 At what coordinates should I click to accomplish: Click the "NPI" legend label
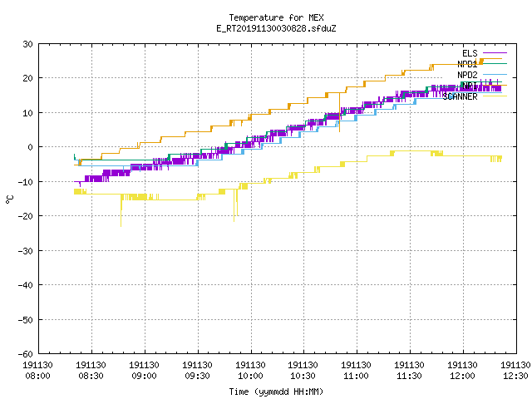point(470,86)
